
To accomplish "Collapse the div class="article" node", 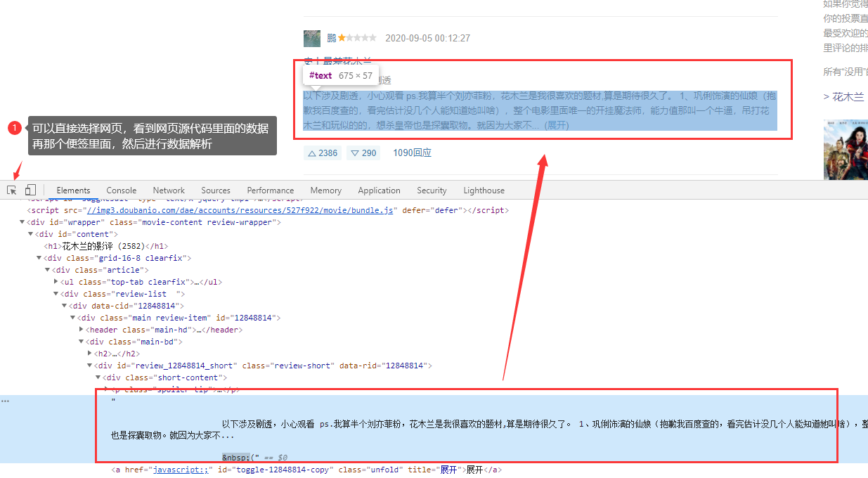I will [x=47, y=270].
